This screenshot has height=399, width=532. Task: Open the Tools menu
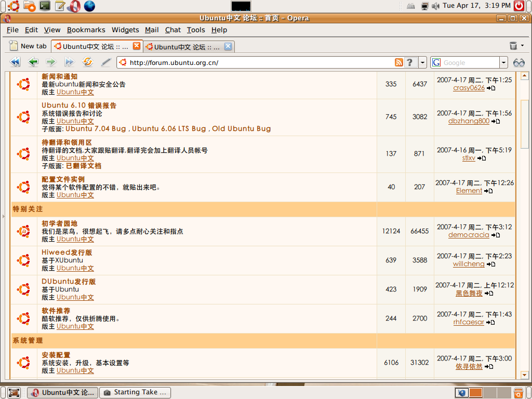coord(196,30)
